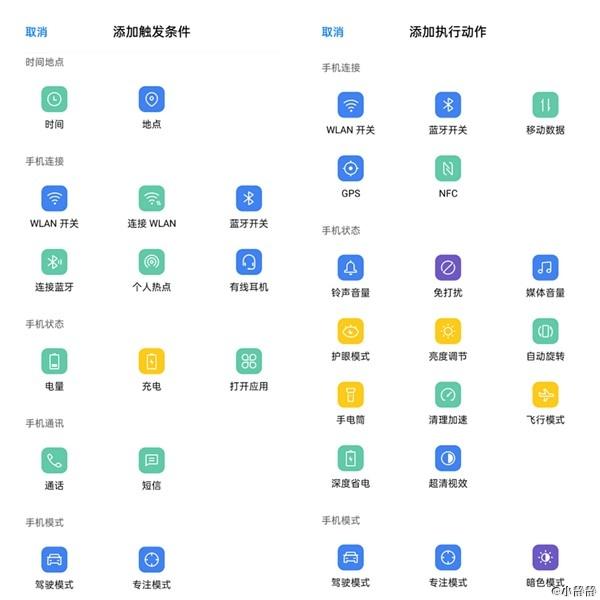The image size is (600, 600).
Task: Select the 铃声音量 ringtone volume icon
Action: point(351,268)
